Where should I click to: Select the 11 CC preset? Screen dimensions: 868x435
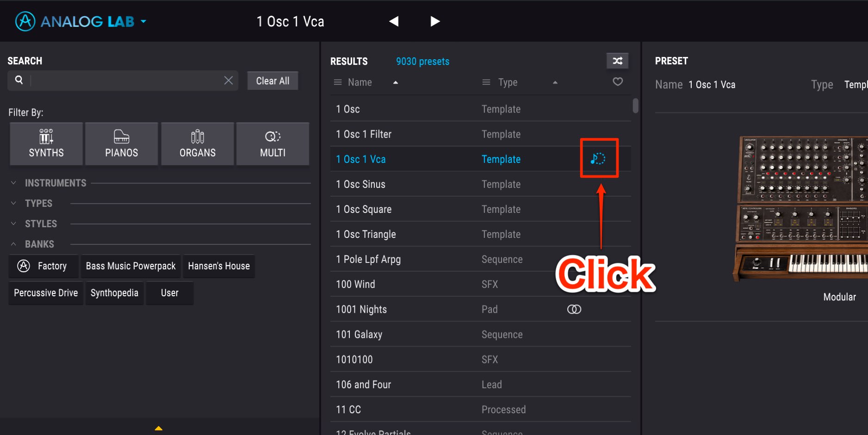coord(481,409)
